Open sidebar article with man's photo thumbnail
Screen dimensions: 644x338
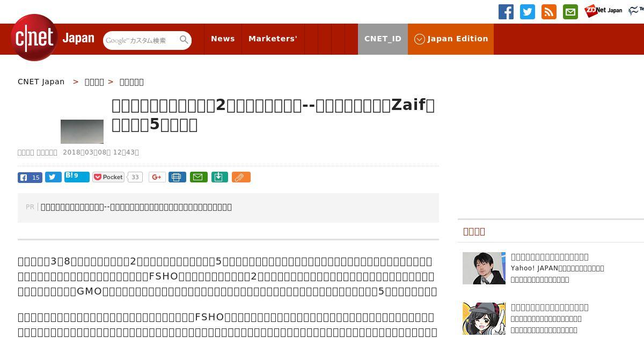point(484,268)
